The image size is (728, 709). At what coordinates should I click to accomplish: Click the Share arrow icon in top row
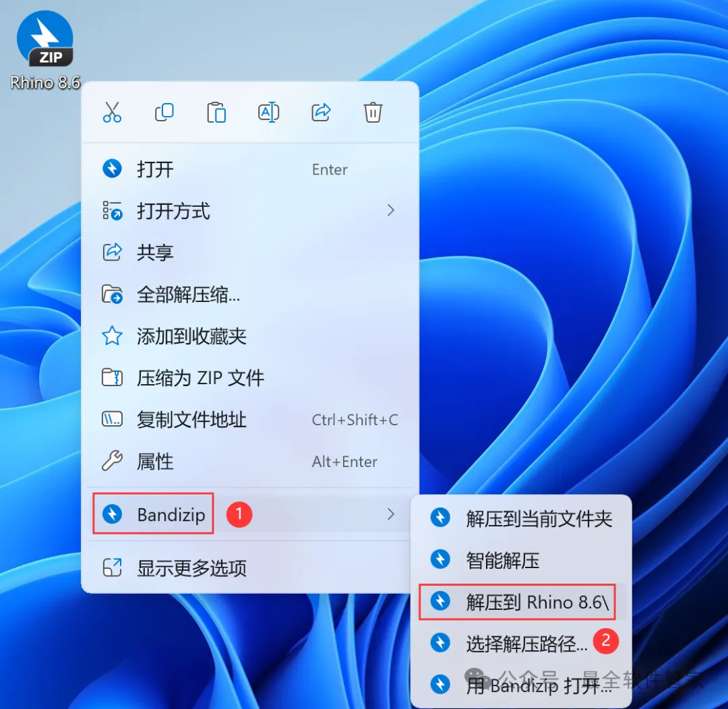321,113
